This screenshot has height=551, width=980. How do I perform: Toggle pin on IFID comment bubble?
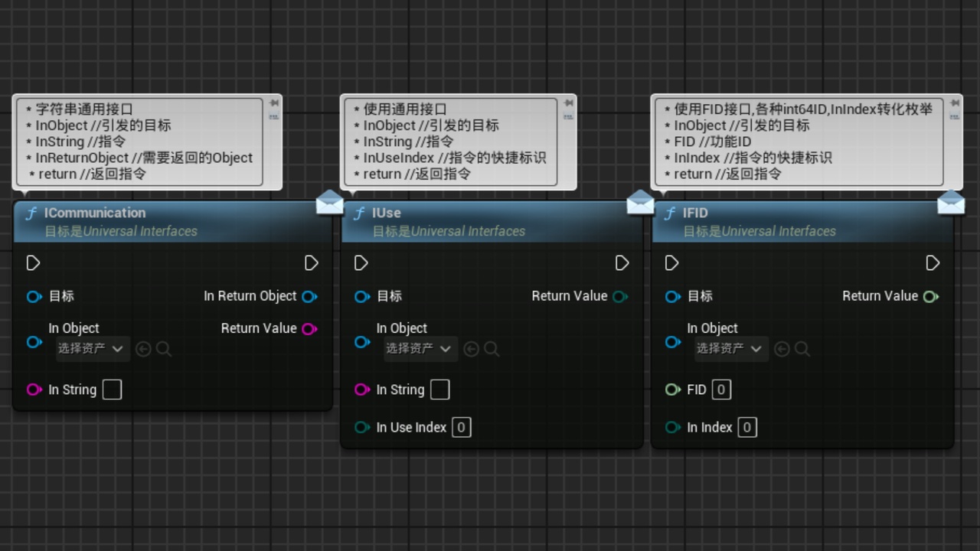[x=955, y=103]
